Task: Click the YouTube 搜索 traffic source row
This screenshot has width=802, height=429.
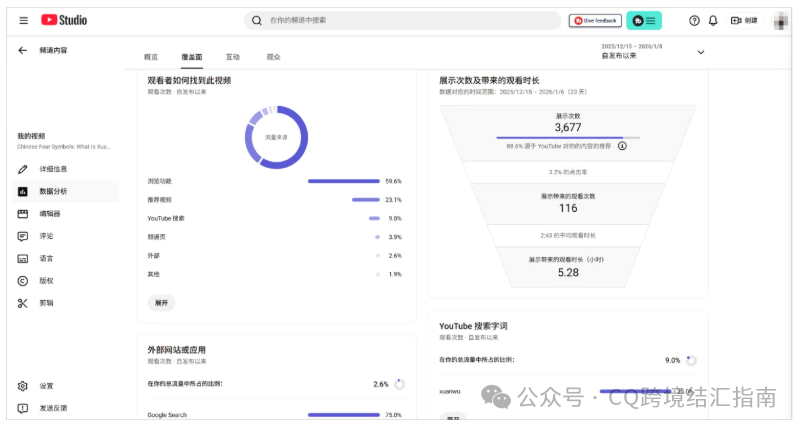Action: (x=275, y=218)
